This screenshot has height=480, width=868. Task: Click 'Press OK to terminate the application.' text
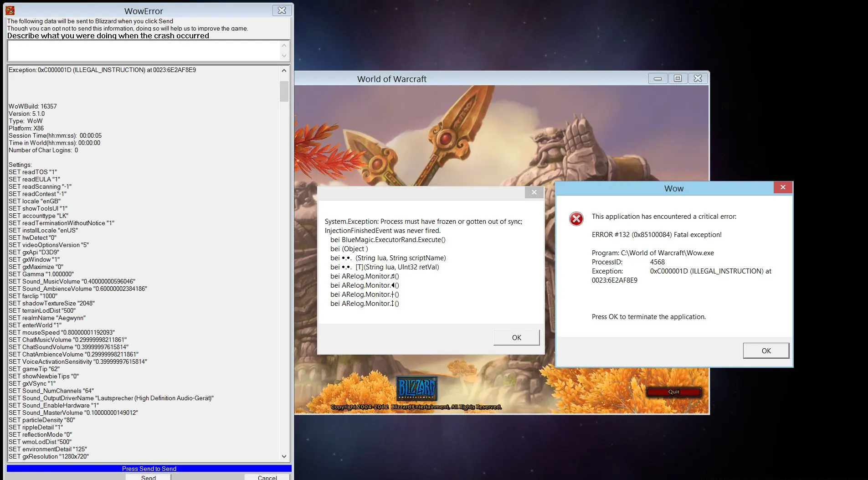[649, 317]
